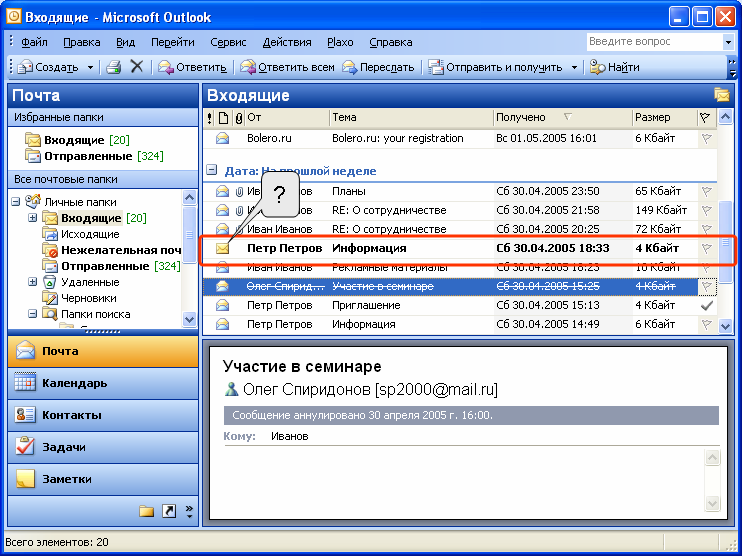Screen dimensions: 742x556
Task: Open the Контакты pane
Action: click(103, 415)
